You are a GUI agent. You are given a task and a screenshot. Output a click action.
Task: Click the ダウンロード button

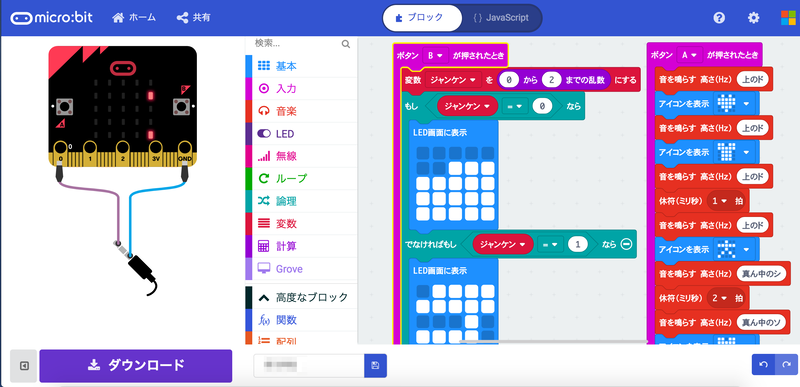[x=136, y=366]
